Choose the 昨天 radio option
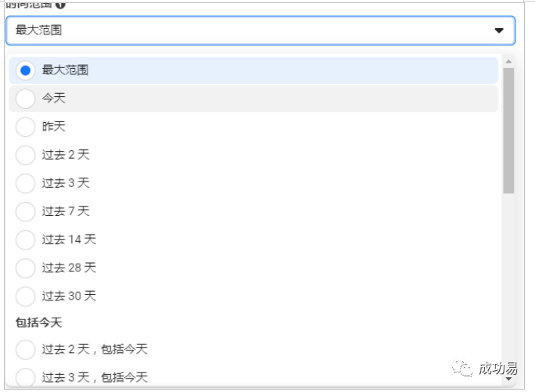The width and height of the screenshot is (535, 392). pyautogui.click(x=25, y=127)
